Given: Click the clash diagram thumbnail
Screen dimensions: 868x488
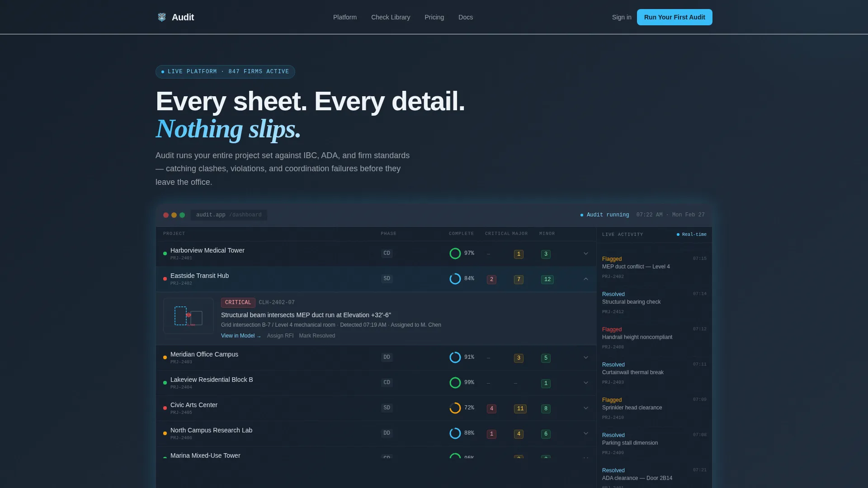Looking at the screenshot, I should pyautogui.click(x=189, y=316).
